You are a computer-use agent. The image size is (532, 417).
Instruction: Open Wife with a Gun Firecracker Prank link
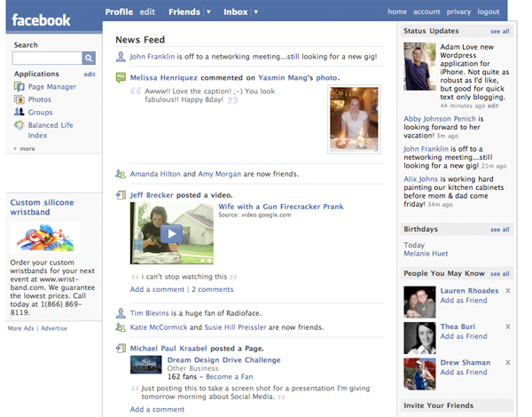click(281, 207)
